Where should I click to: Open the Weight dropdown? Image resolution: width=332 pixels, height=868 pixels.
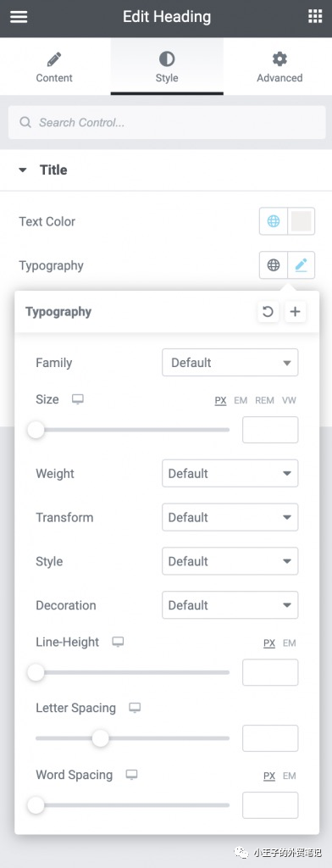[x=230, y=473]
